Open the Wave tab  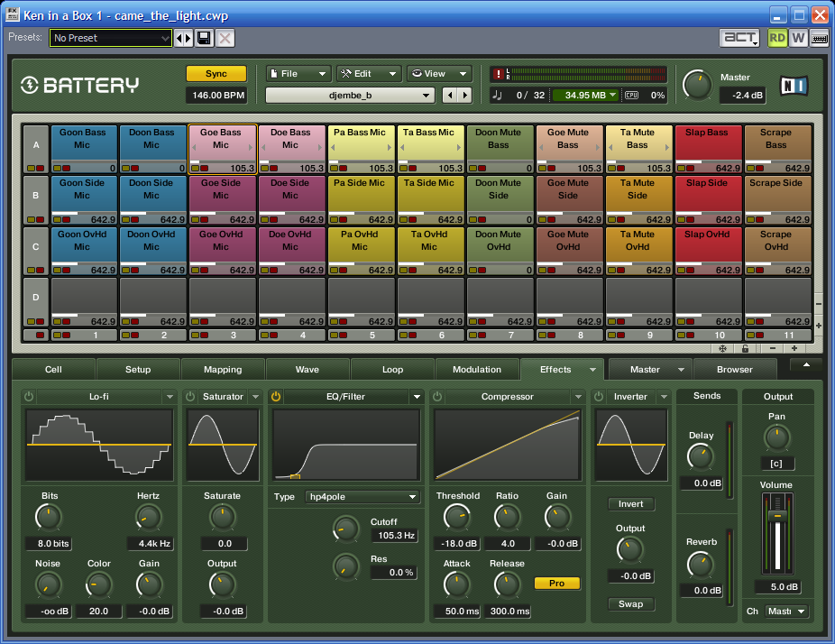point(307,369)
